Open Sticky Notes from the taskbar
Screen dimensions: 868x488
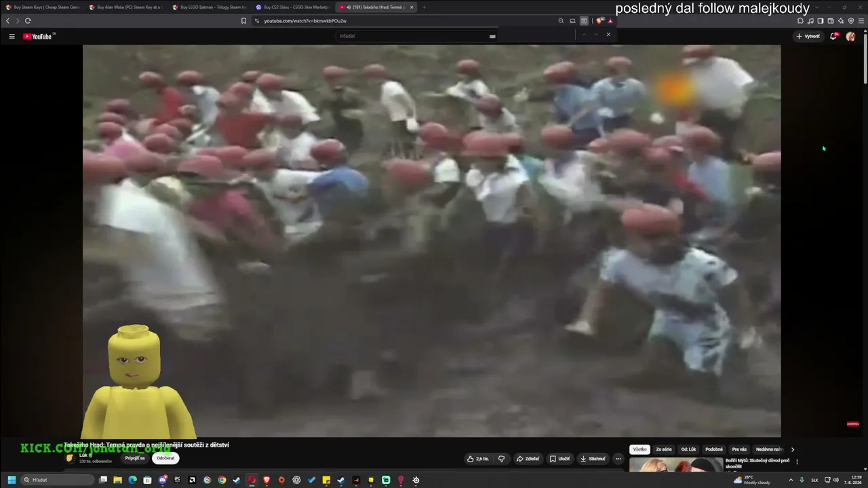[326, 480]
